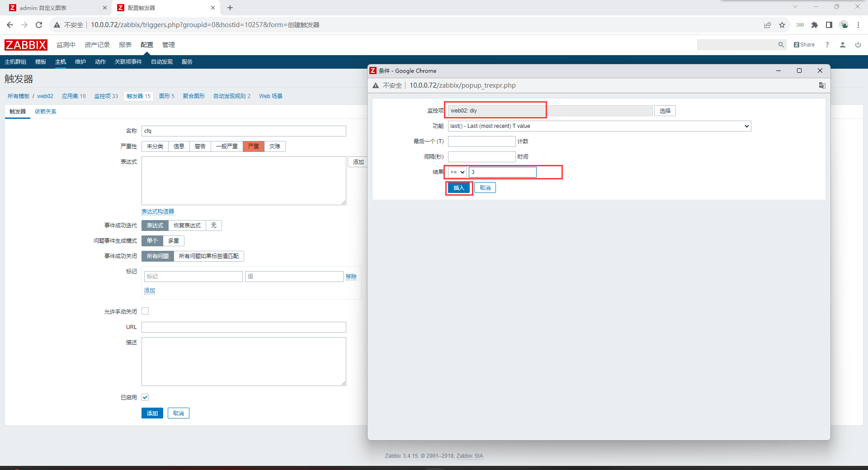Viewport: 868px width, 470px height.
Task: Open the 报表 top menu
Action: pos(125,45)
